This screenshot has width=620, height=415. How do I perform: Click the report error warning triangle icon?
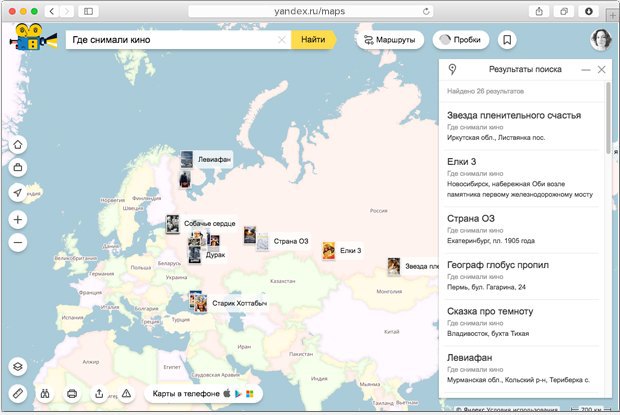coord(126,394)
